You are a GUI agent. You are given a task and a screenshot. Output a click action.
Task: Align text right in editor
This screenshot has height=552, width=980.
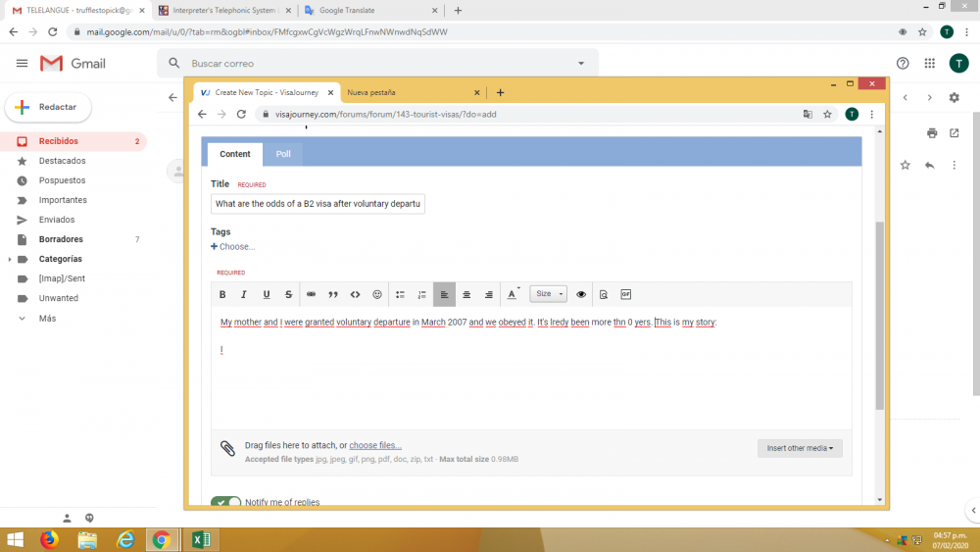[x=489, y=294]
